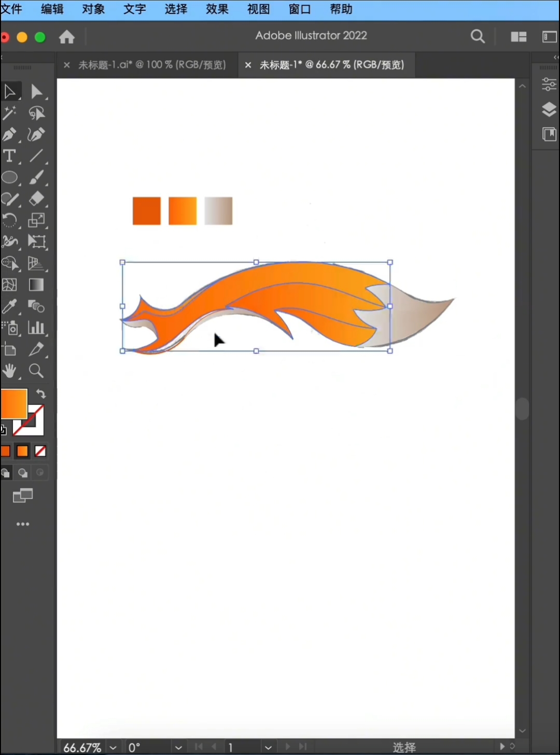The image size is (560, 755).
Task: Open the artboard number dropdown
Action: tap(268, 747)
